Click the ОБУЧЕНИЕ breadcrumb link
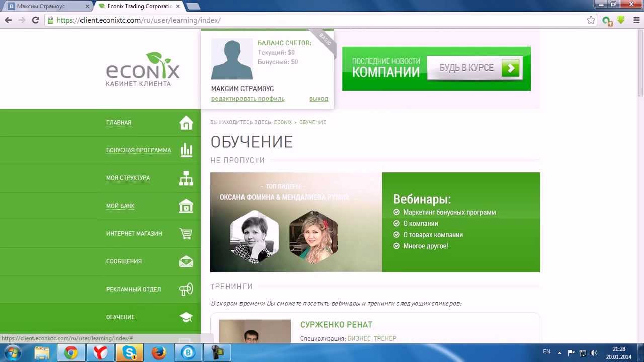 coord(312,122)
